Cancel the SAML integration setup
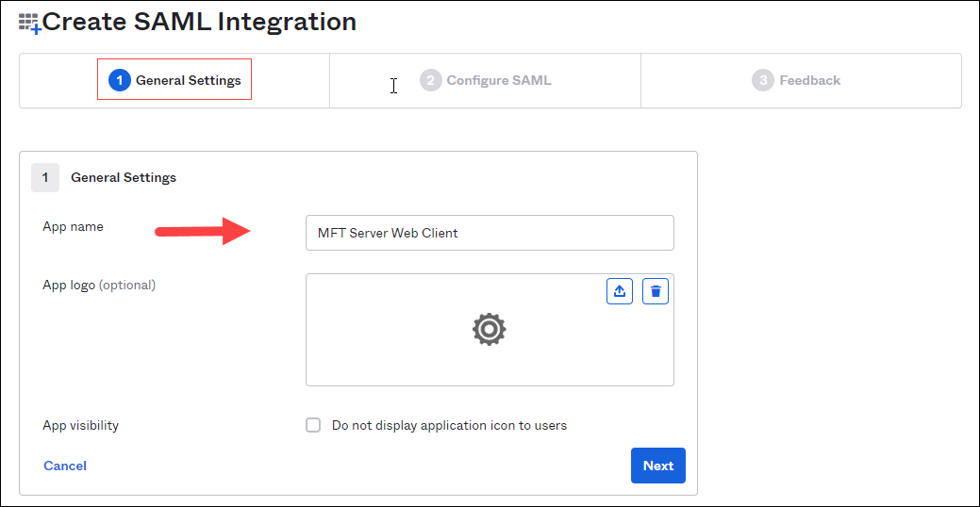Screen dimensions: 980x507 65,466
